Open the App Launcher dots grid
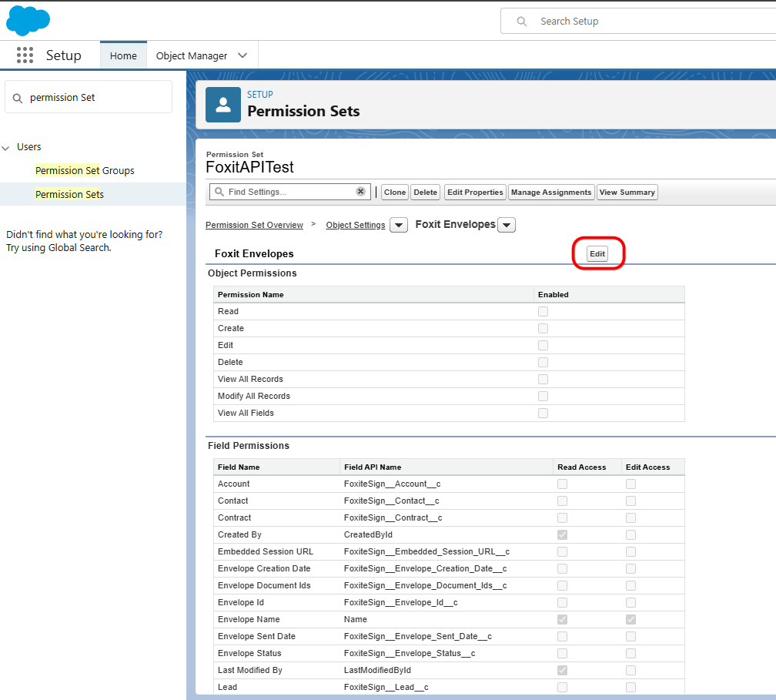Viewport: 776px width, 700px height. [x=25, y=55]
